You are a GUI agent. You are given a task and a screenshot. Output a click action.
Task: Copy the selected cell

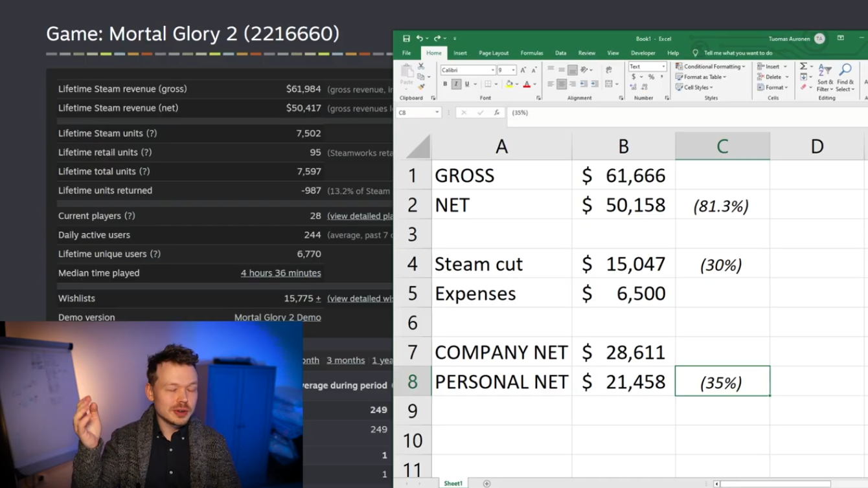click(421, 76)
